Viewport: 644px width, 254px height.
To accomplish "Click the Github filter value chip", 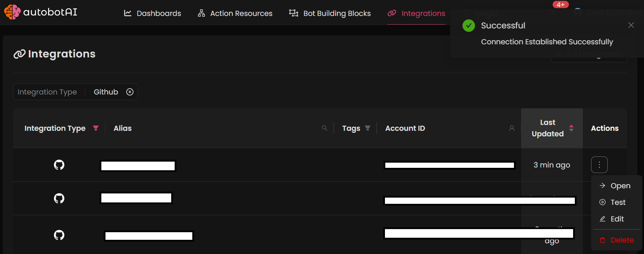I will click(106, 92).
